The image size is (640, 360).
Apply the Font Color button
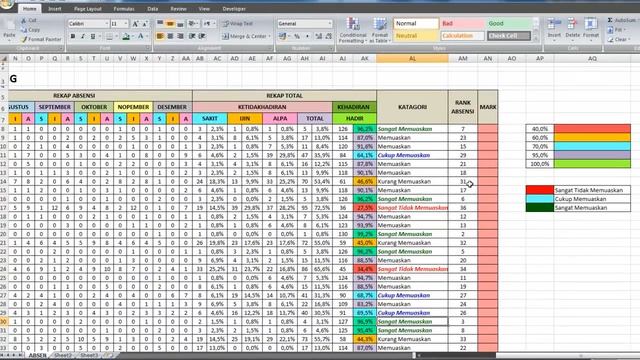pos(140,36)
